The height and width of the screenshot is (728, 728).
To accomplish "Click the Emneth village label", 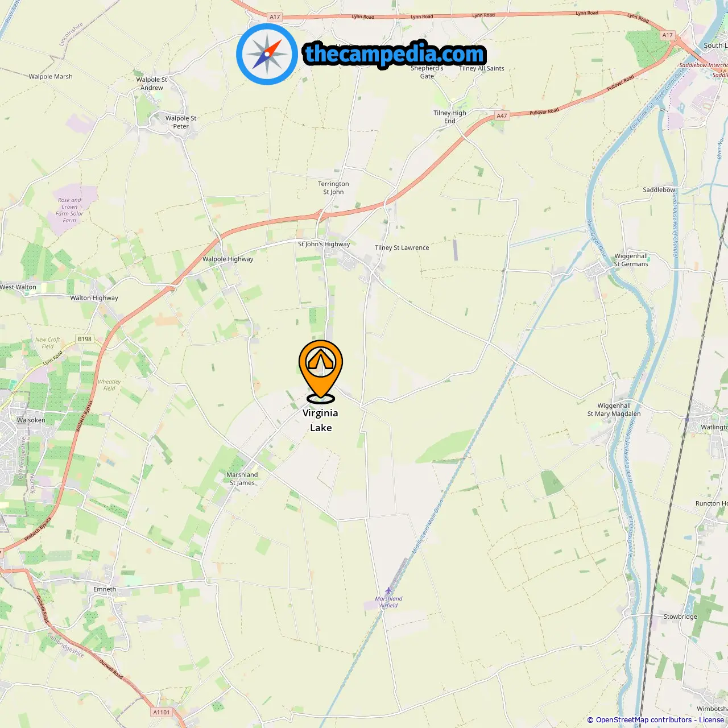I will [x=105, y=589].
